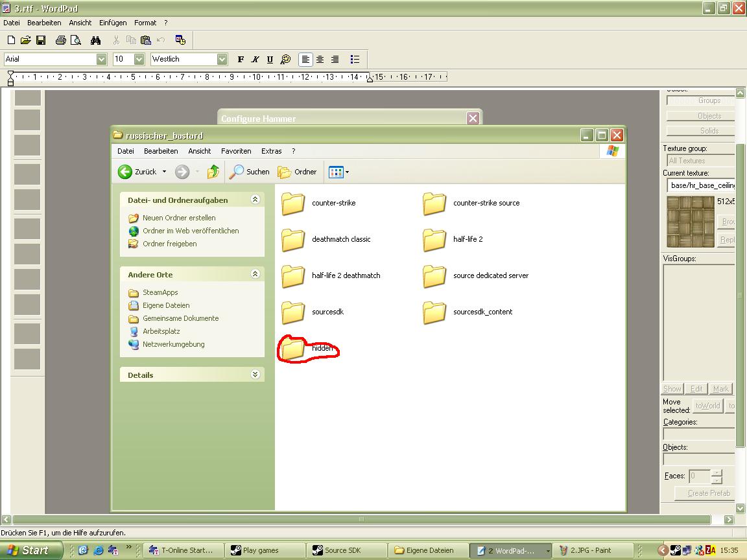Viewport: 747px width, 560px height.
Task: Select the sourcesdk folder
Action: click(x=312, y=312)
